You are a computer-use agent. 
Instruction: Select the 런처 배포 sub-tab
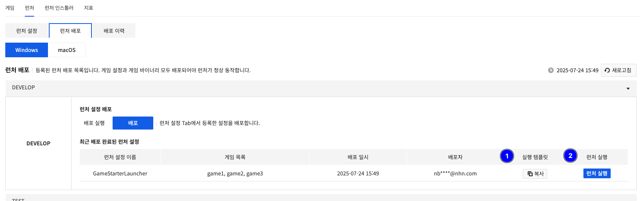pyautogui.click(x=70, y=31)
